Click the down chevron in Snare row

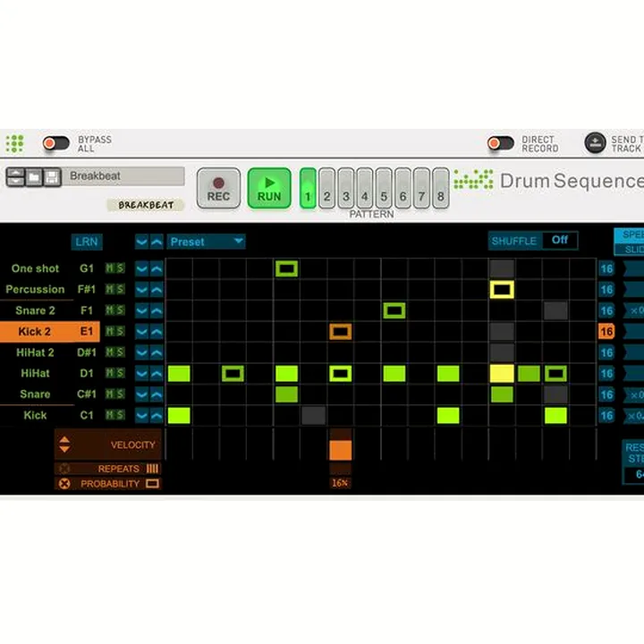tap(141, 394)
